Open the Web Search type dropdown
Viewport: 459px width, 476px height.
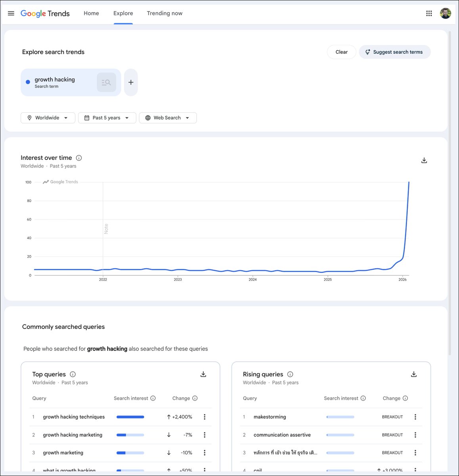pos(168,118)
